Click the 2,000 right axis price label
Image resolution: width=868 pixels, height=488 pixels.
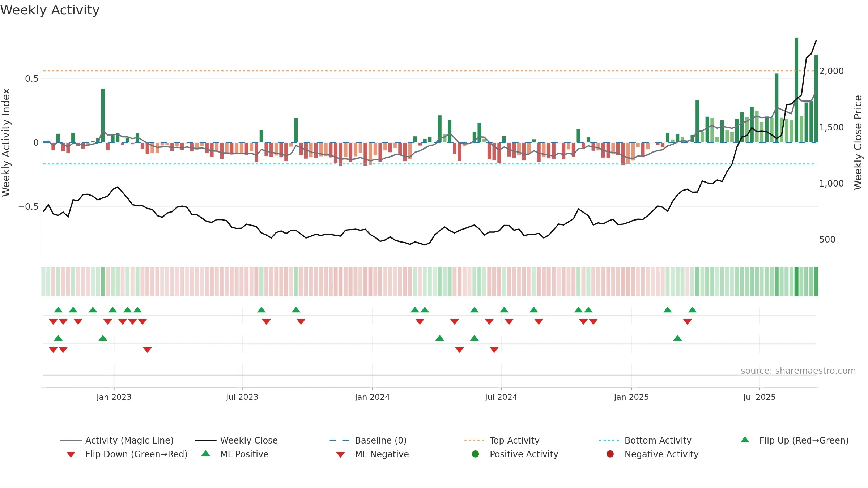[831, 71]
